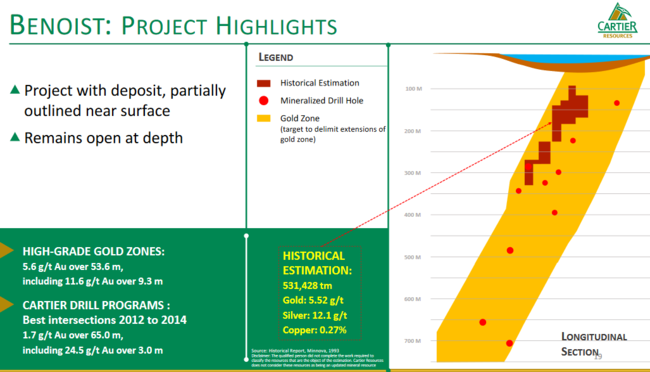Select the drill hole dot on the 700 M line
Screen dimensions: 650x372
pyautogui.click(x=509, y=343)
